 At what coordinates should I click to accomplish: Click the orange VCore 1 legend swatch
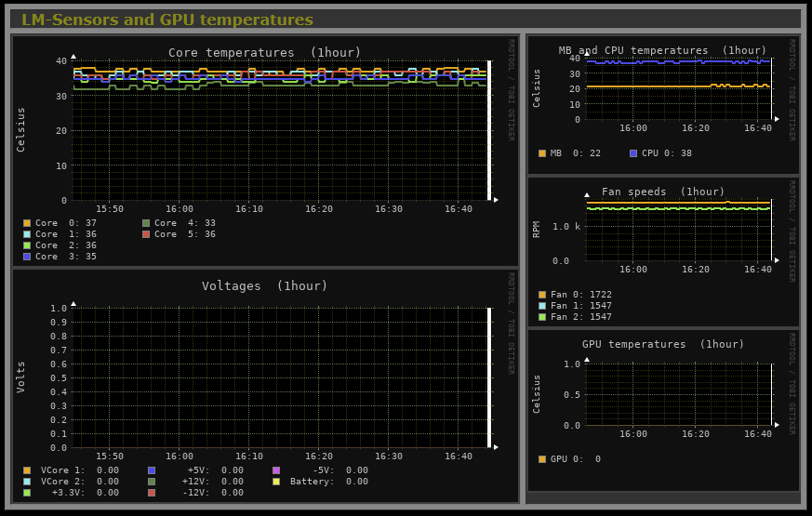tap(27, 470)
